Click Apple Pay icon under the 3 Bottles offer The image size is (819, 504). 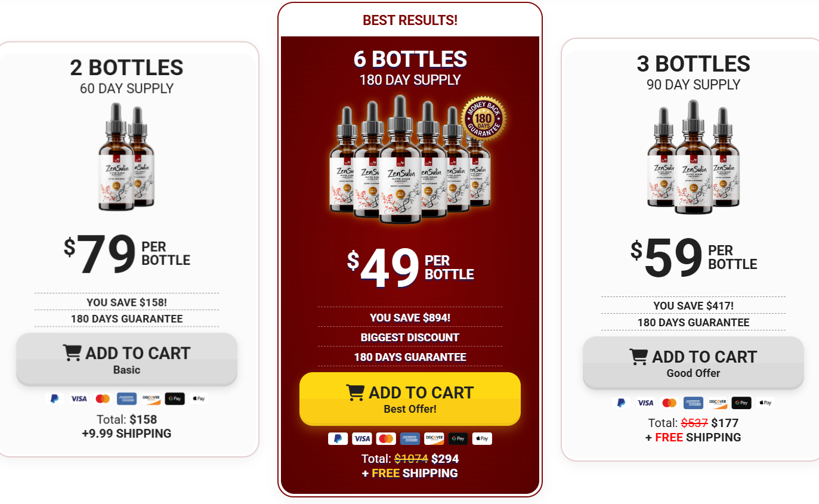766,403
